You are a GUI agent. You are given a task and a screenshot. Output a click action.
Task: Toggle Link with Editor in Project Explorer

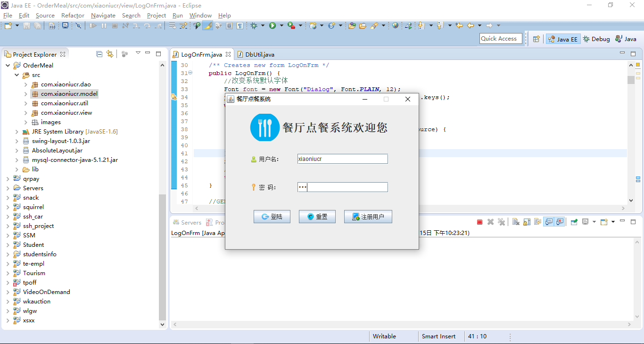tap(110, 54)
